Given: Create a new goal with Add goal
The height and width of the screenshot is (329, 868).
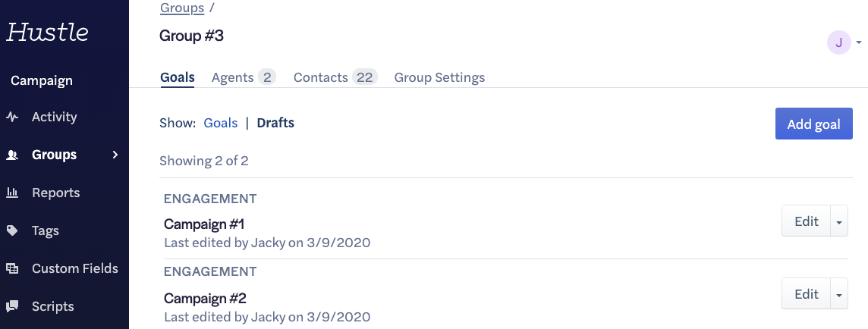Looking at the screenshot, I should [x=813, y=124].
